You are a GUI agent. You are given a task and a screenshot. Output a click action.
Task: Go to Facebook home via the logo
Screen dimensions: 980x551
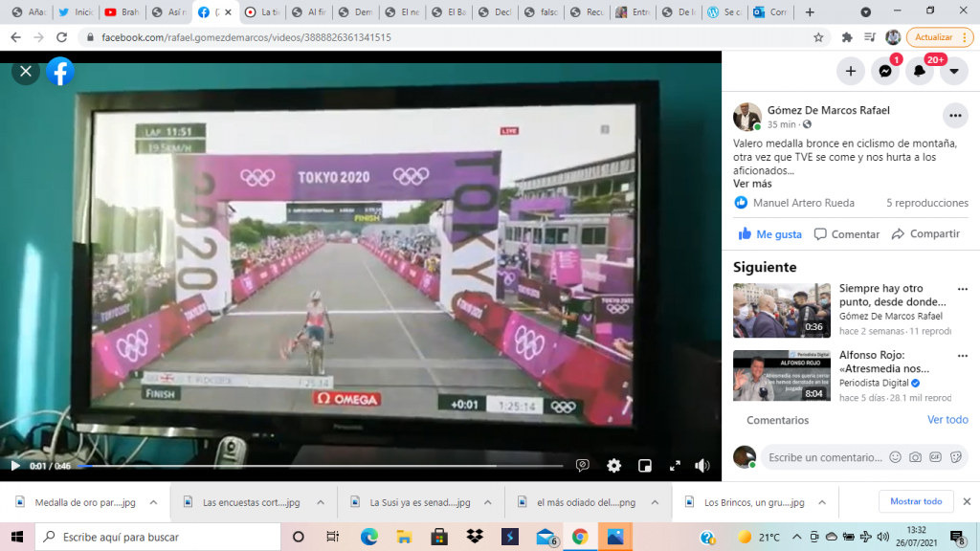click(x=60, y=71)
